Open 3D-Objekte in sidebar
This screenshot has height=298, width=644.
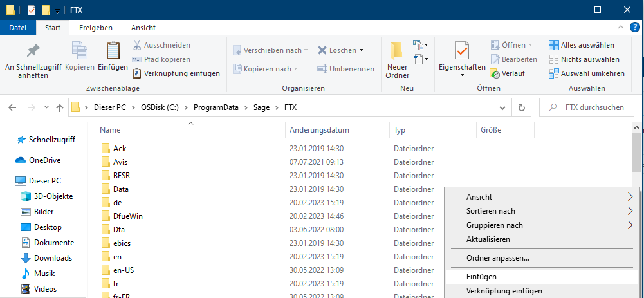click(47, 196)
